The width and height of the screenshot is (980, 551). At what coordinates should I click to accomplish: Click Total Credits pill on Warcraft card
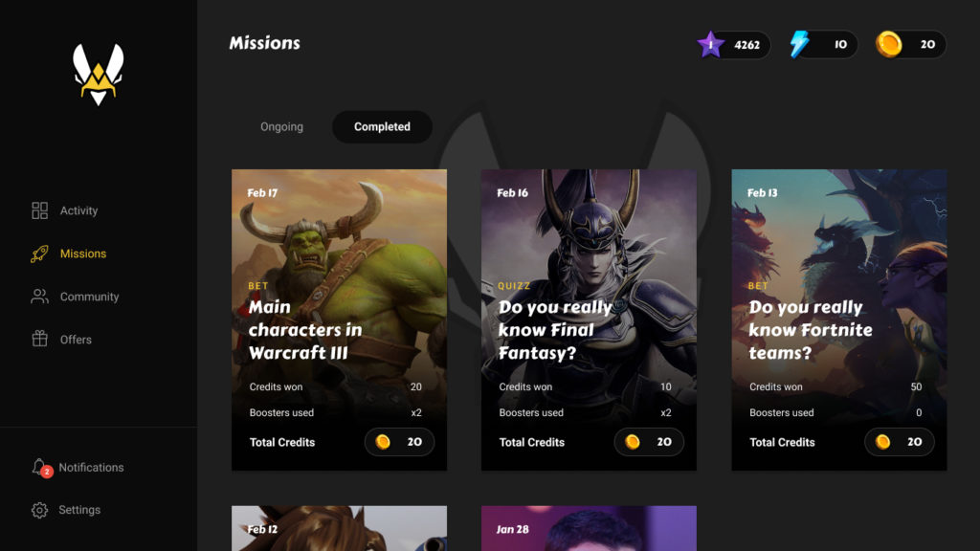(399, 442)
